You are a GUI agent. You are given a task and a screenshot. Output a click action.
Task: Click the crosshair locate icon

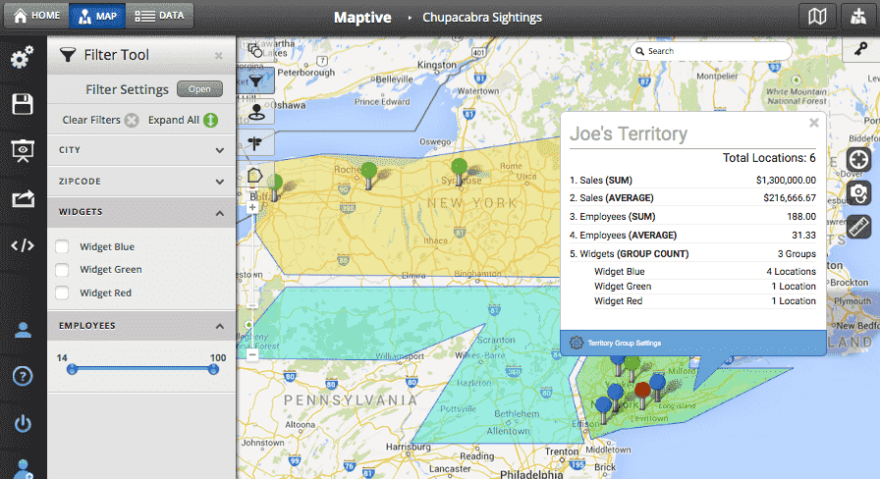[859, 159]
